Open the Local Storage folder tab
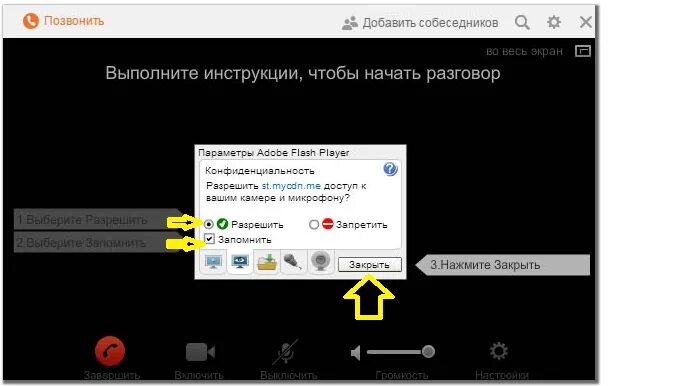The height and width of the screenshot is (386, 680). point(267,262)
